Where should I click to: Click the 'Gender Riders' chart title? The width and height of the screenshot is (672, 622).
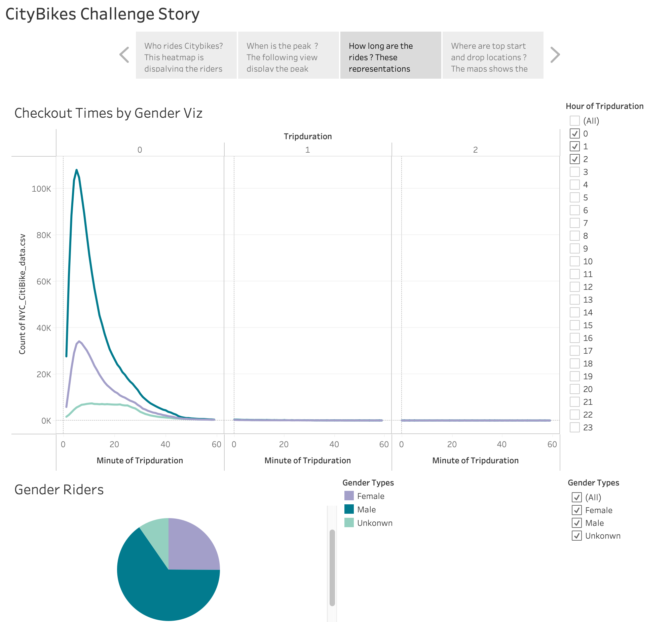coord(59,490)
